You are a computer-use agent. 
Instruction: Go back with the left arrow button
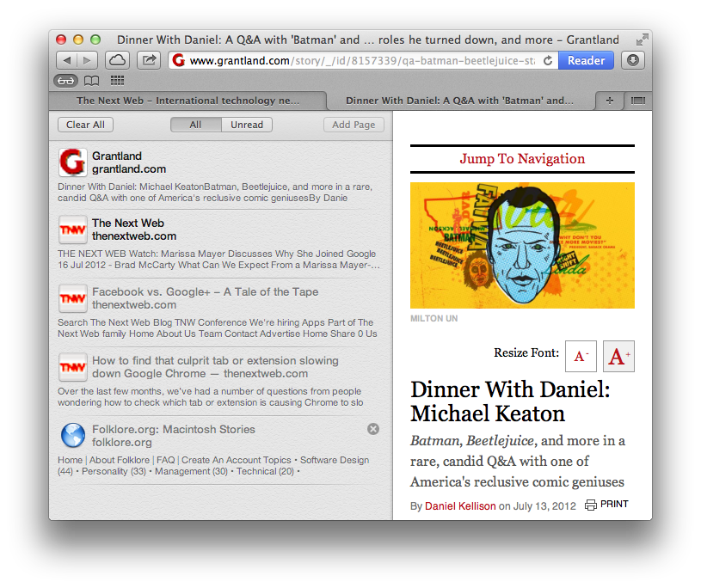pyautogui.click(x=66, y=60)
